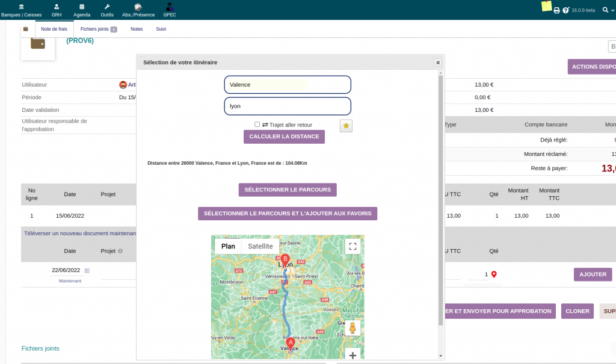Open the GRH menu
The height and width of the screenshot is (364, 616).
57,10
